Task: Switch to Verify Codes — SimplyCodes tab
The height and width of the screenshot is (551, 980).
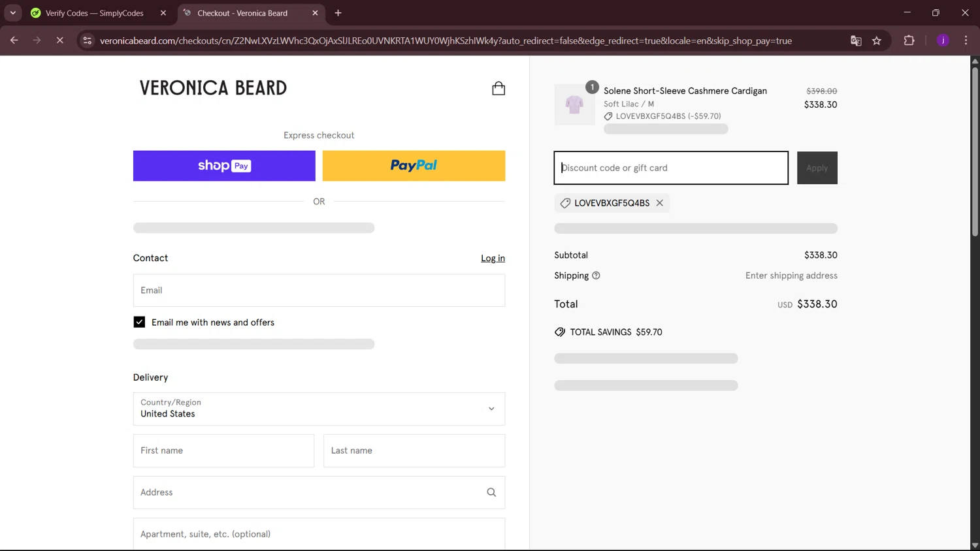Action: tap(95, 13)
